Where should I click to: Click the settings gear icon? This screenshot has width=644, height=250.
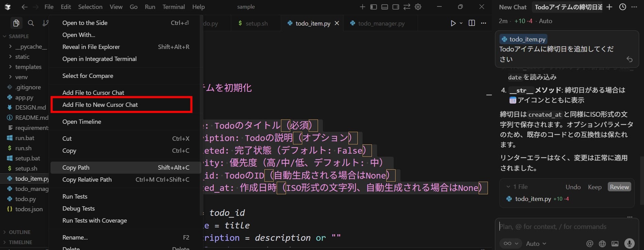pos(418,7)
